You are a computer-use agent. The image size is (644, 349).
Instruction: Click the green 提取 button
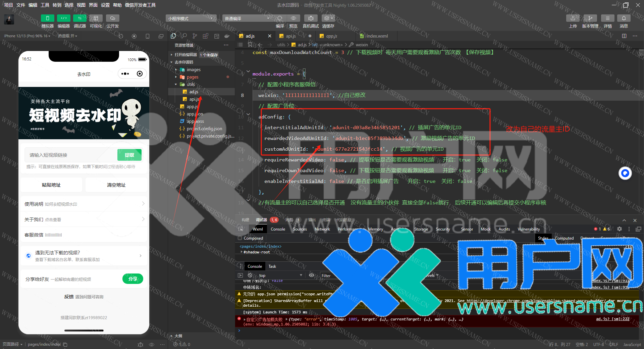click(x=129, y=155)
